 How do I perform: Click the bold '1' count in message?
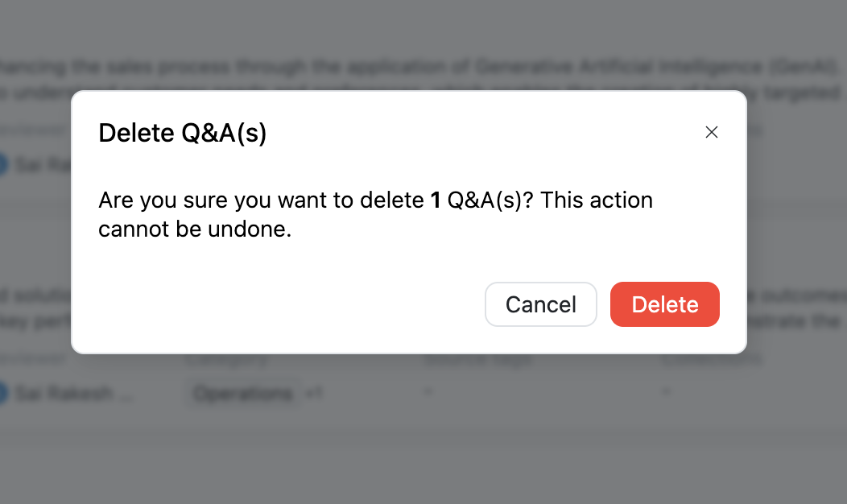(x=436, y=200)
